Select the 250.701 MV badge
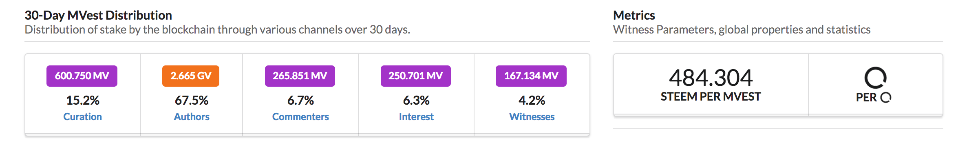980x148 pixels. (x=416, y=76)
